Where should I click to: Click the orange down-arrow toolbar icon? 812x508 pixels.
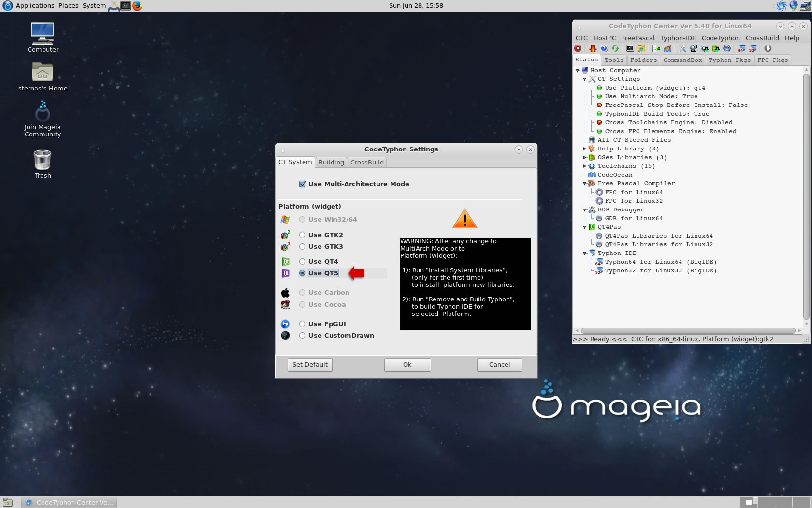[593, 48]
